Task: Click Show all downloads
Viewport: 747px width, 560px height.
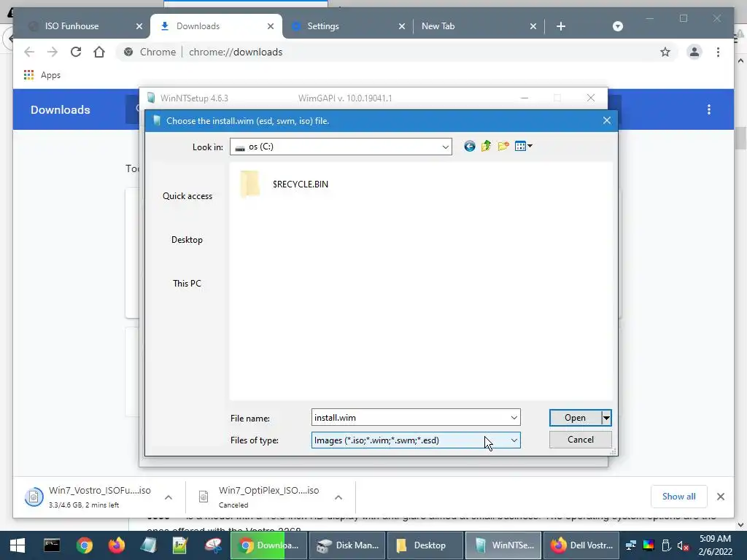Action: (678, 497)
